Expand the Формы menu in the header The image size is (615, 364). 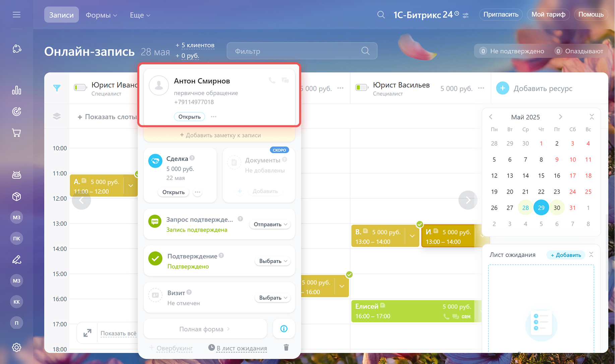pos(101,15)
